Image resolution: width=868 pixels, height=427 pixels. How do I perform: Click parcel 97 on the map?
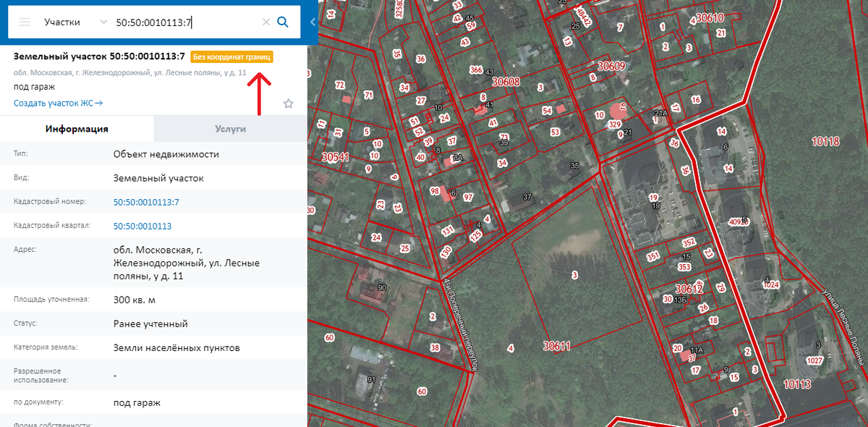pyautogui.click(x=468, y=197)
